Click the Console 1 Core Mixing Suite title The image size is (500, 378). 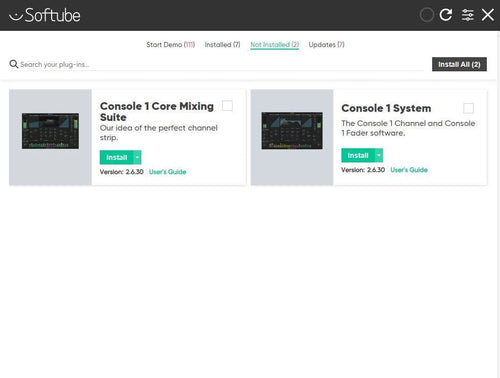(x=157, y=112)
